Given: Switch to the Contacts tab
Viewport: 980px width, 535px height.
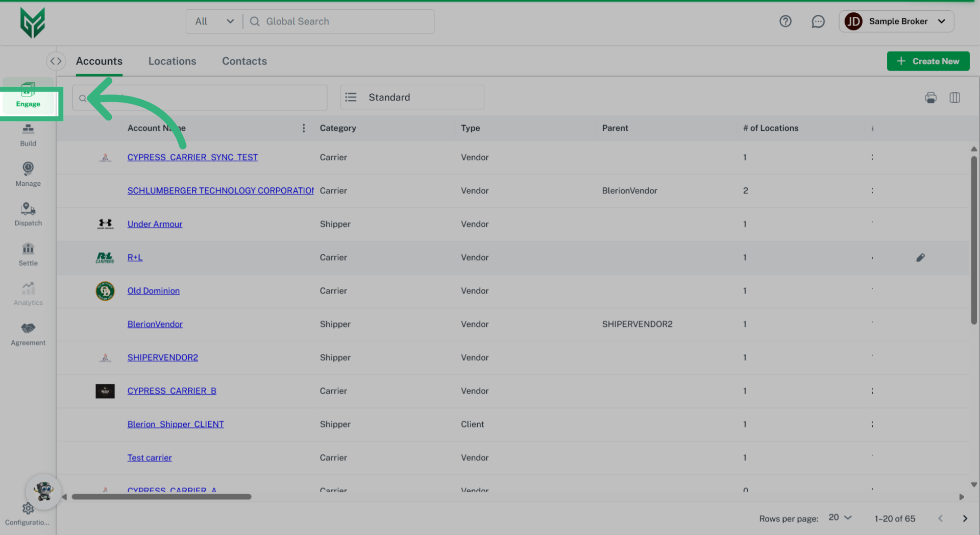Looking at the screenshot, I should coord(244,61).
